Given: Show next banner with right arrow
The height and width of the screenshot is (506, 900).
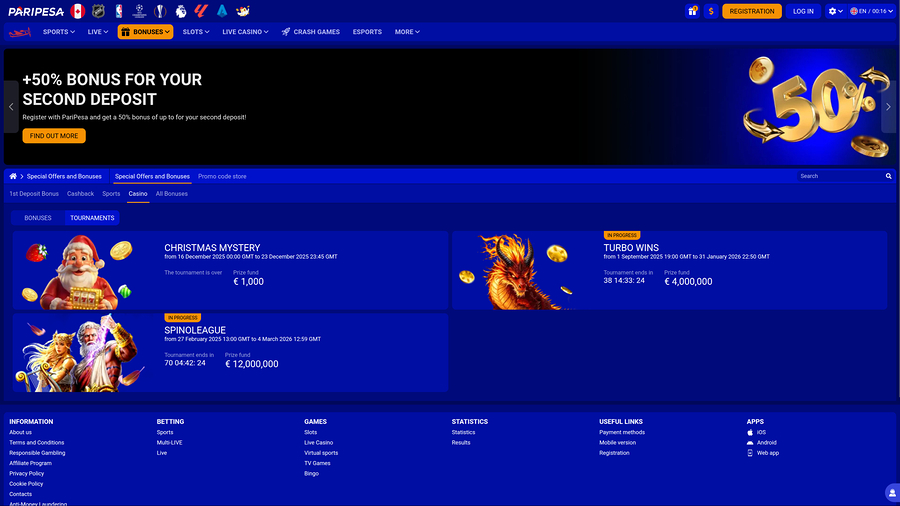Looking at the screenshot, I should (x=889, y=107).
